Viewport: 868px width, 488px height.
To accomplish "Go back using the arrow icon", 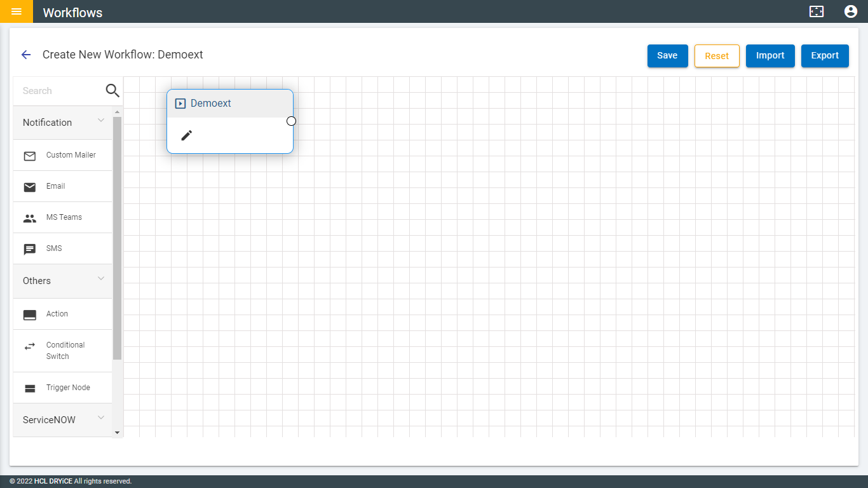I will pos(26,55).
